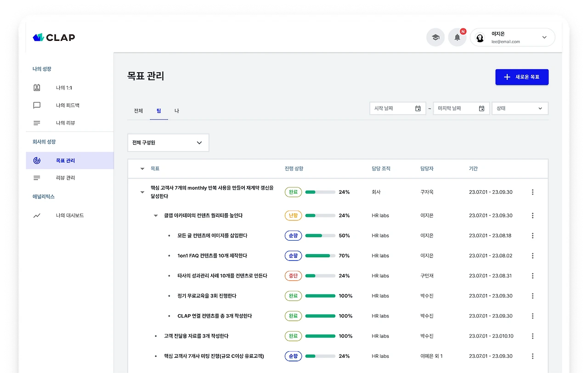Screen dimensions: 588x373
Task: Click the 나의 1:1 sidebar icon
Action: click(37, 87)
